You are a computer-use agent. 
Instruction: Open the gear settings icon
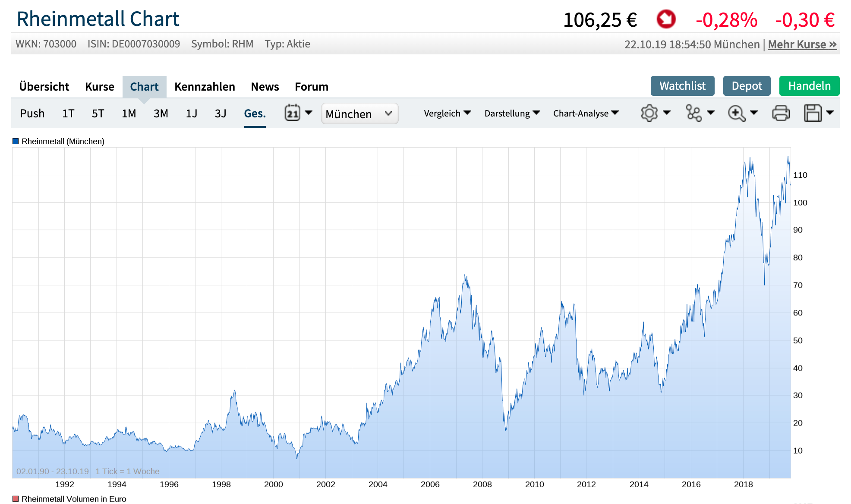pyautogui.click(x=649, y=113)
